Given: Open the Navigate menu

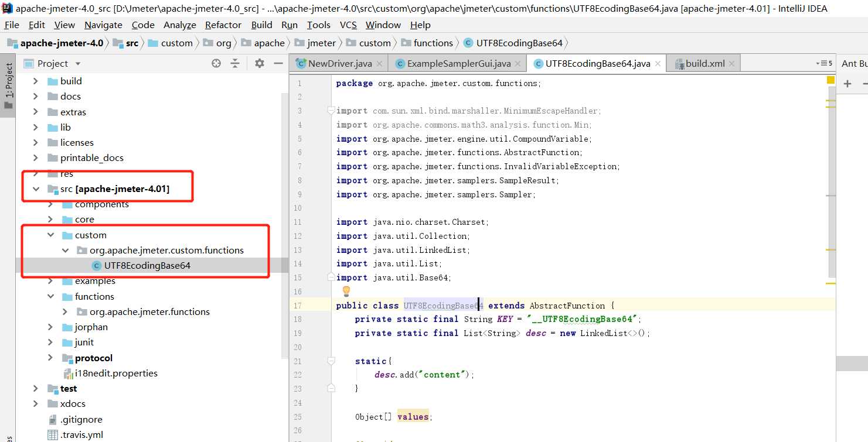Looking at the screenshot, I should [x=103, y=25].
